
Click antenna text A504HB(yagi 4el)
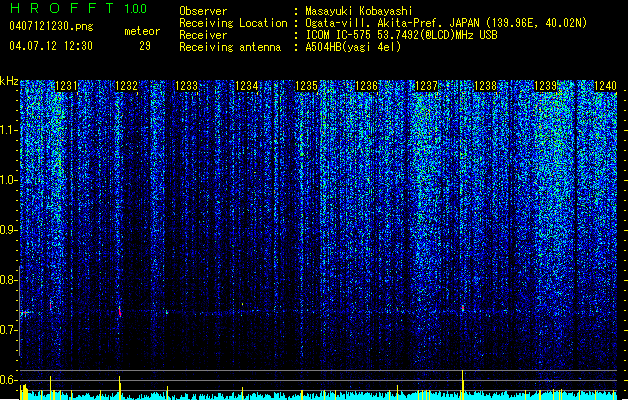tap(353, 47)
